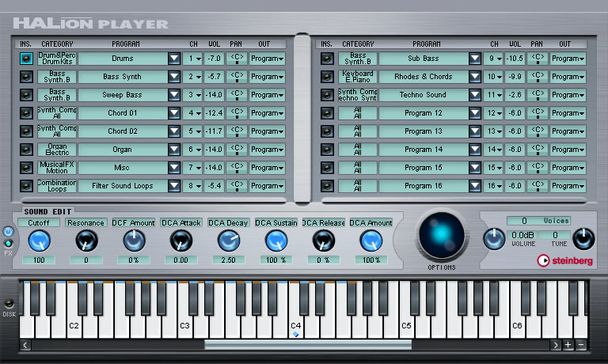Click the DCA Decay knob

pos(229,241)
